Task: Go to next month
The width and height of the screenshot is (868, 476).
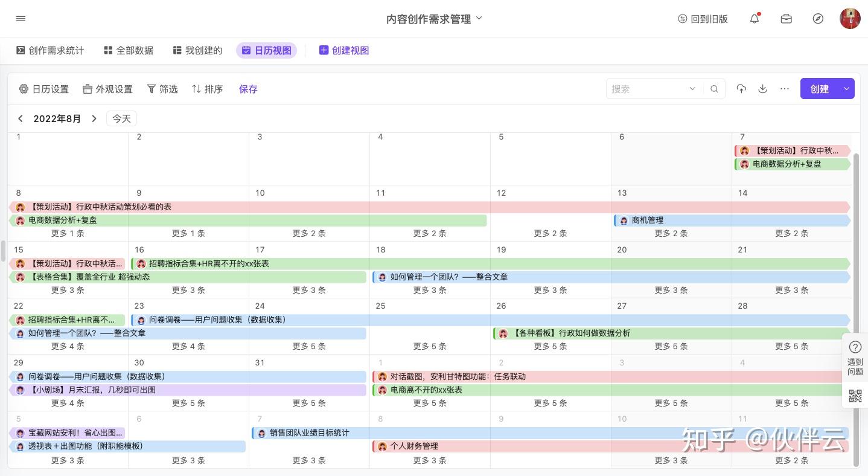Action: point(94,118)
